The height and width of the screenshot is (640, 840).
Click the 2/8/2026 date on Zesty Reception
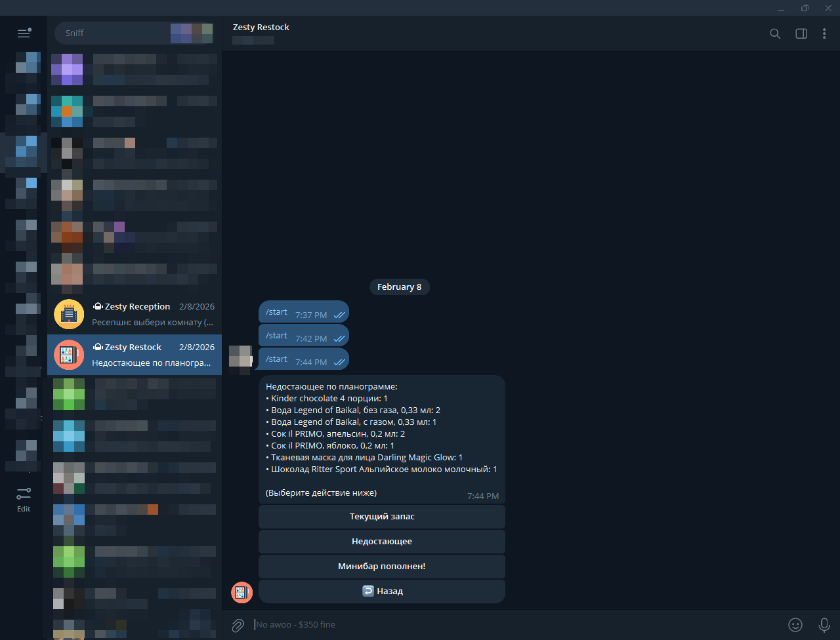point(197,307)
